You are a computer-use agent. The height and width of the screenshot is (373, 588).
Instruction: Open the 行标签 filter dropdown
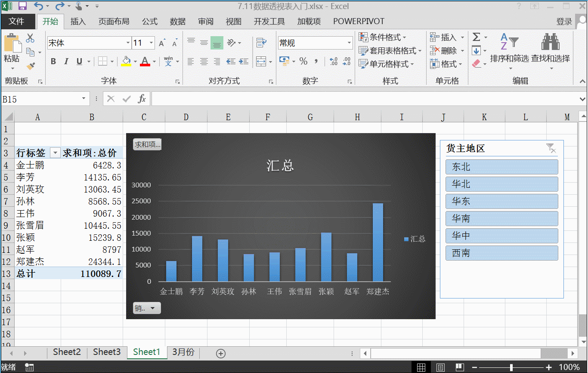click(x=55, y=152)
